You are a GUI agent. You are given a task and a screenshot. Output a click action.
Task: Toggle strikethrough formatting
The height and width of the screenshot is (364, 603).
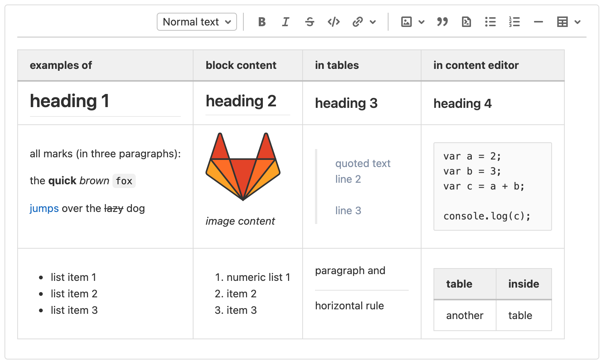tap(309, 22)
